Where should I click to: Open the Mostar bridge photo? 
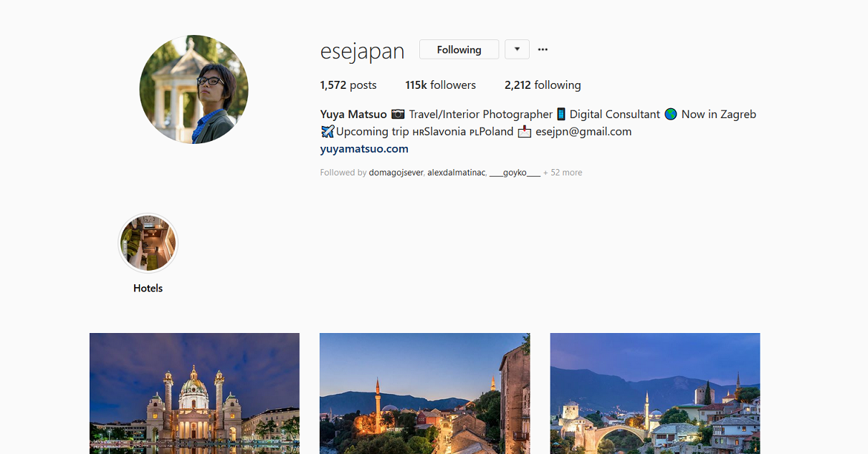655,393
